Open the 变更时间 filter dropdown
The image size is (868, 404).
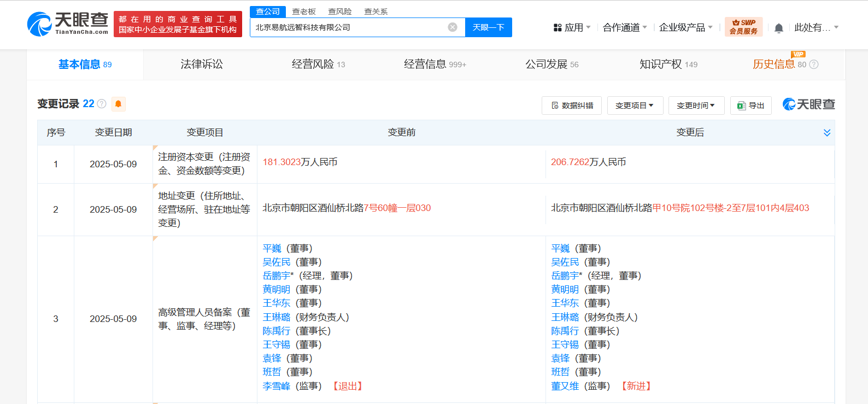pyautogui.click(x=696, y=106)
